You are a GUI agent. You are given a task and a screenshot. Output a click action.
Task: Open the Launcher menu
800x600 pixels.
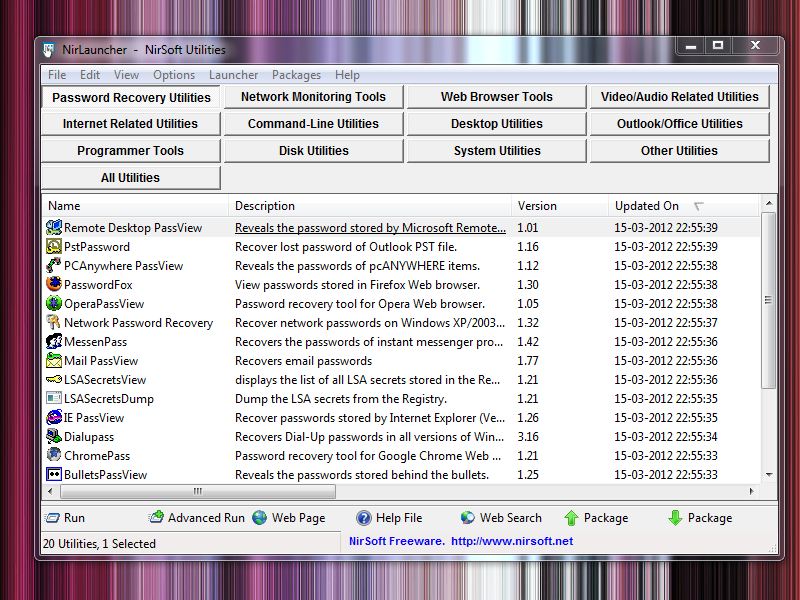pos(234,75)
